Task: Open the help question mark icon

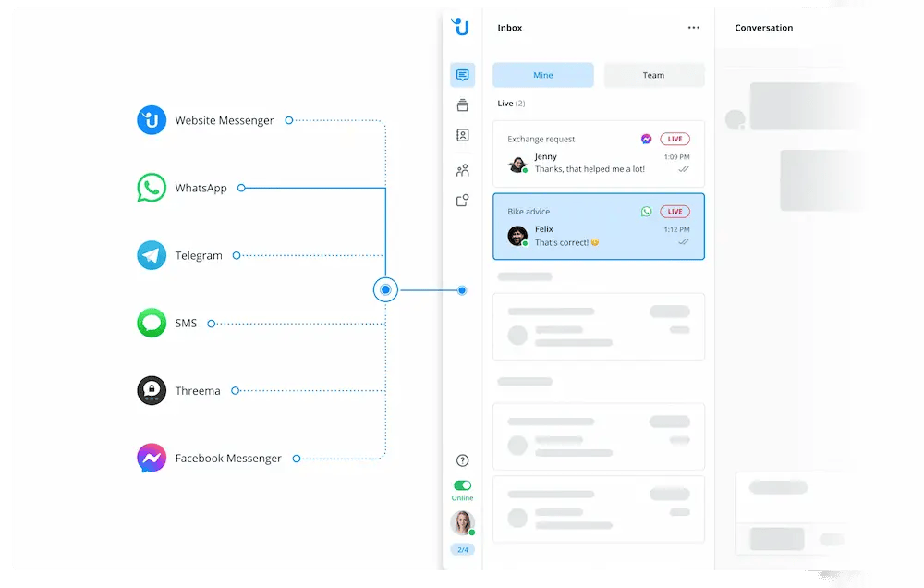Action: (x=463, y=460)
